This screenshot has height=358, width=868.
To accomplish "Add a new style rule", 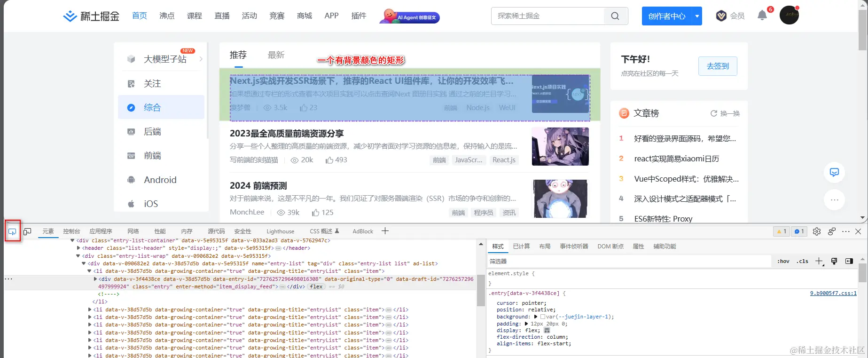I will 819,261.
